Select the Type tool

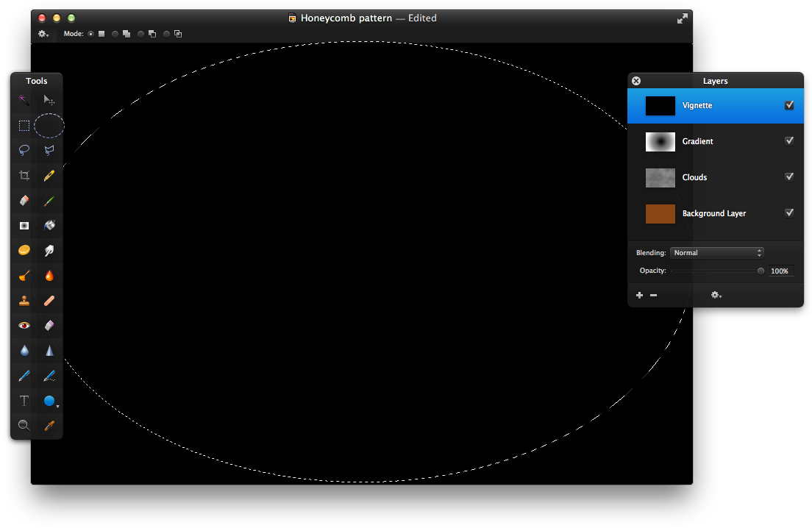click(24, 400)
